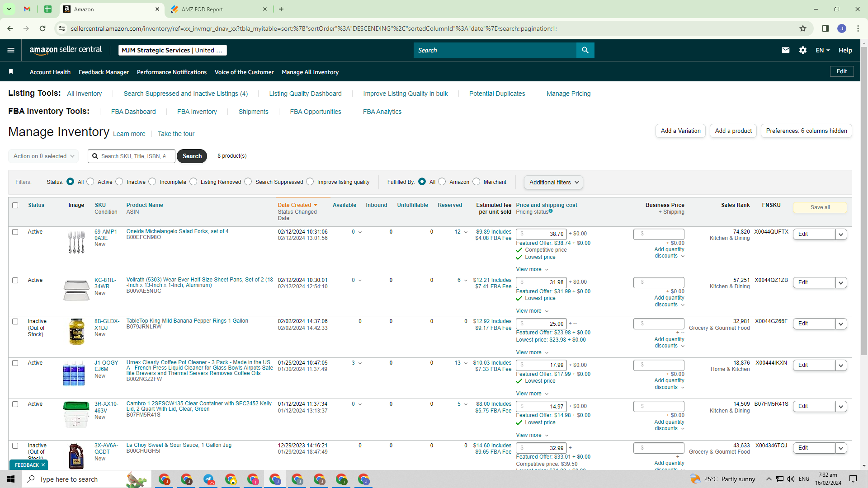Open the browser side panel icon
868x488 pixels.
(825, 28)
